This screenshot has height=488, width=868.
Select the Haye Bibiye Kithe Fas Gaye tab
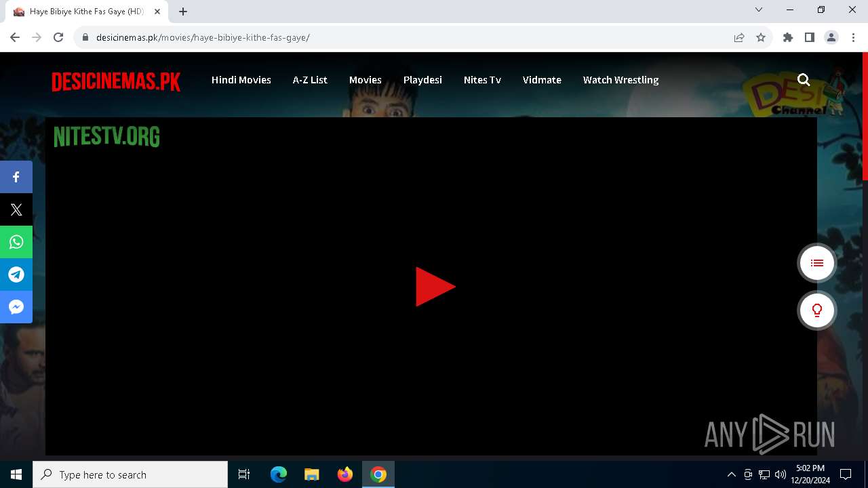87,12
